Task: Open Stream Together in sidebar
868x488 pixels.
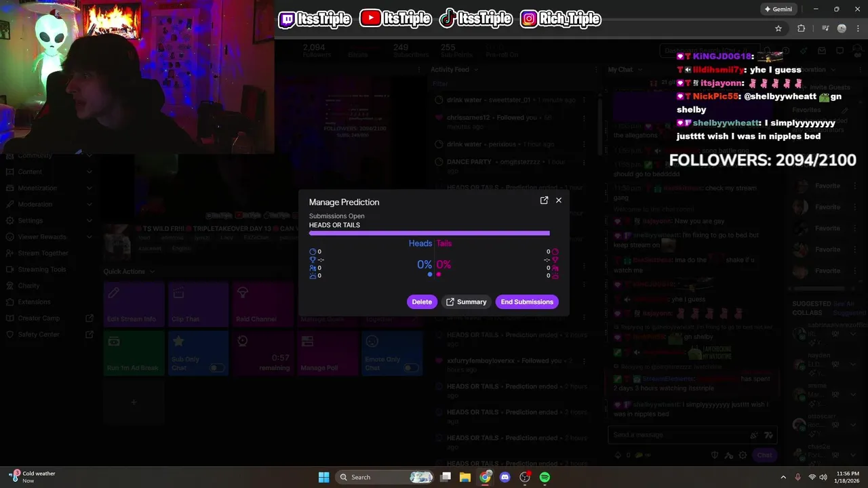Action: (x=43, y=253)
